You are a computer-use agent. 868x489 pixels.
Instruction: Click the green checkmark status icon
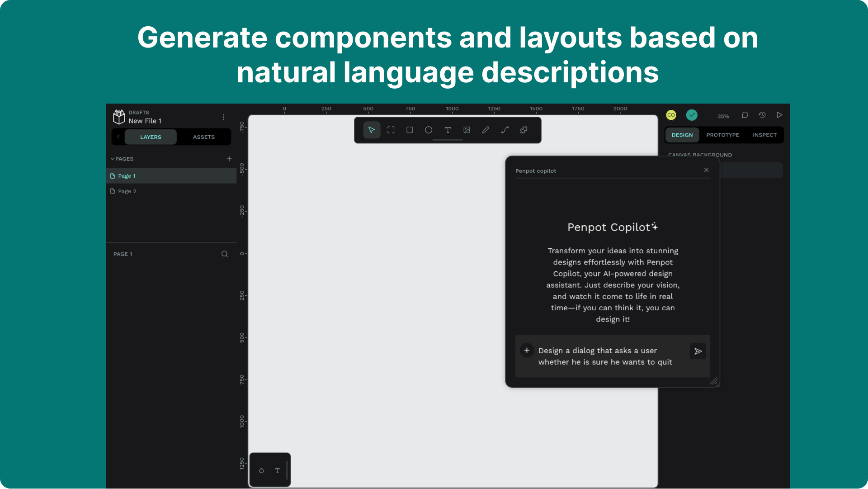692,115
